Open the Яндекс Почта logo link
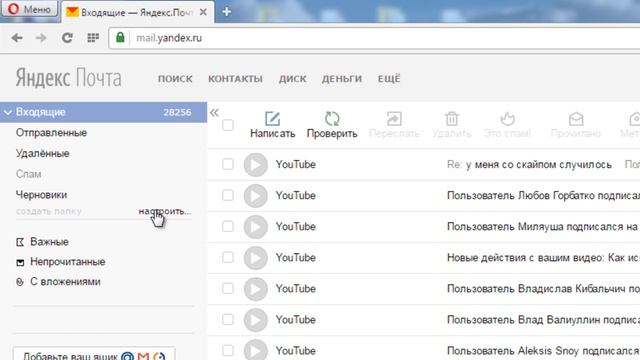 click(x=68, y=78)
